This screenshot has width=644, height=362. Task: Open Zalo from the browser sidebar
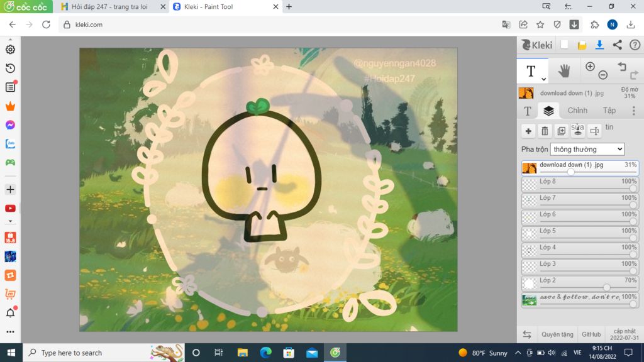pyautogui.click(x=10, y=144)
